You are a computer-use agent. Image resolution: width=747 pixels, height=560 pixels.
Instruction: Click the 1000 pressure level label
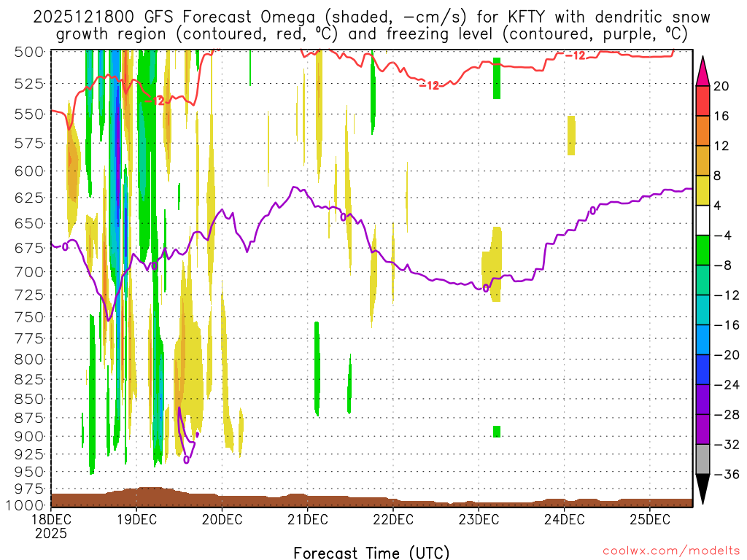pyautogui.click(x=26, y=505)
